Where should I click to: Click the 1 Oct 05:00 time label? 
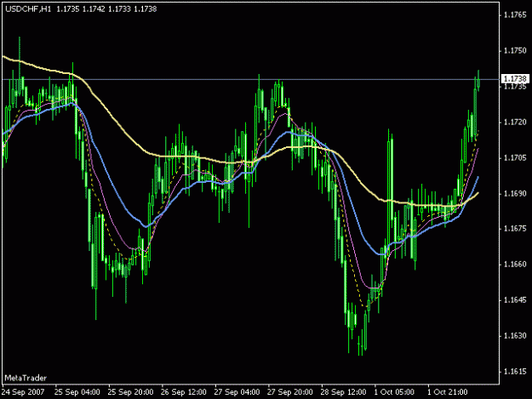(x=394, y=392)
